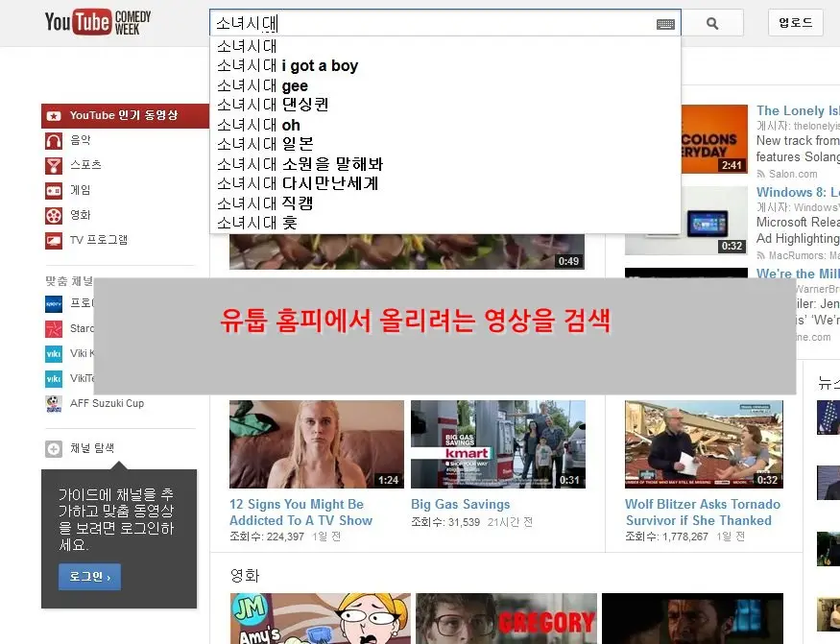
Task: Open the 게임 category link
Action: pyautogui.click(x=81, y=190)
